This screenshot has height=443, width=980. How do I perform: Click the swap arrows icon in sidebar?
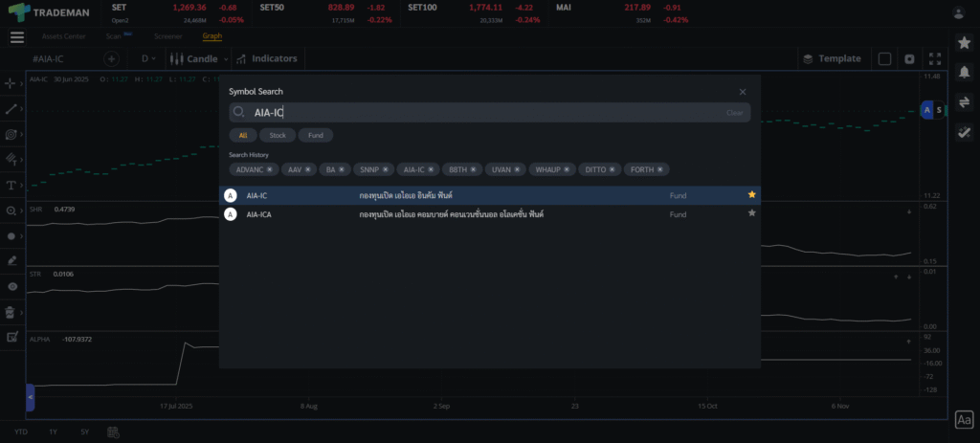click(x=964, y=101)
